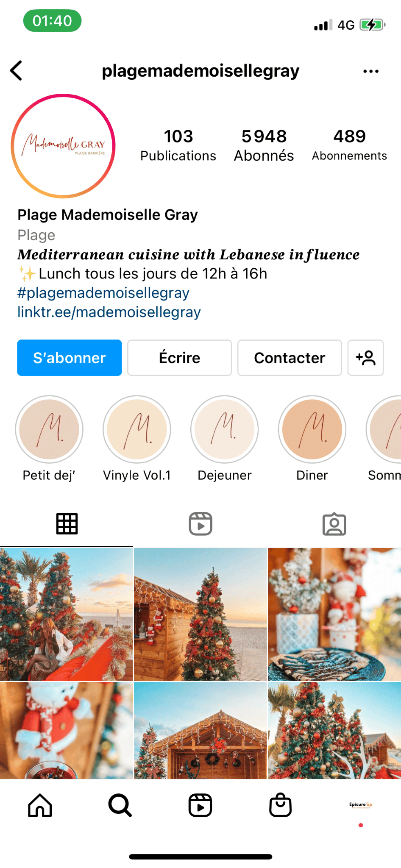Go back using the left chevron
The height and width of the screenshot is (868, 401).
click(x=17, y=71)
